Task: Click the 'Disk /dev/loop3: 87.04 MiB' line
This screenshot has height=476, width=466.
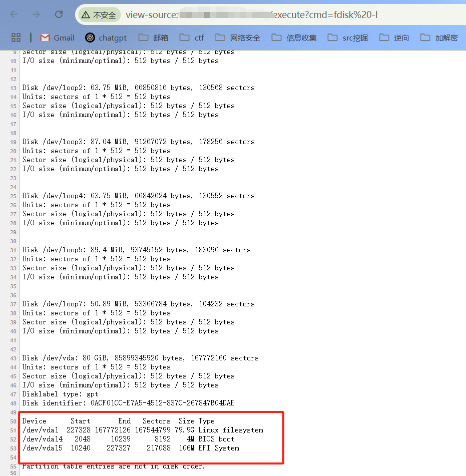Action: tap(139, 142)
